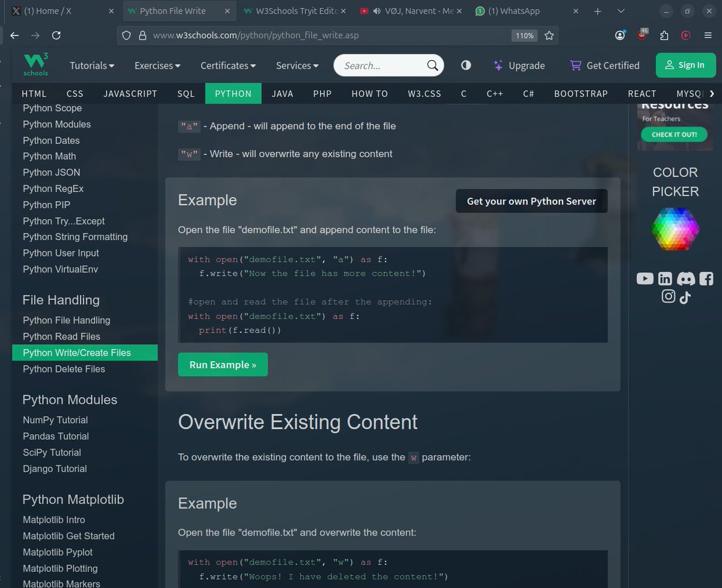Viewport: 722px width, 588px height.
Task: Select Python Write/Create Files sidebar item
Action: coord(85,353)
